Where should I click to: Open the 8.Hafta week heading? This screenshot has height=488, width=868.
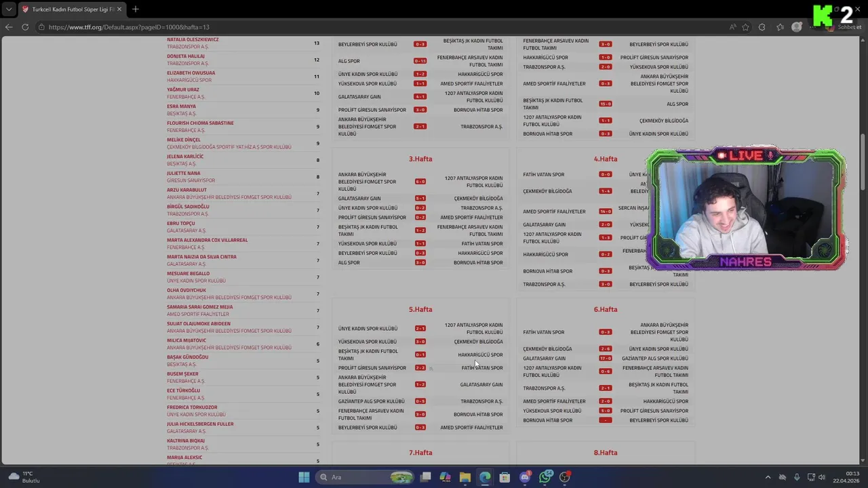606,452
